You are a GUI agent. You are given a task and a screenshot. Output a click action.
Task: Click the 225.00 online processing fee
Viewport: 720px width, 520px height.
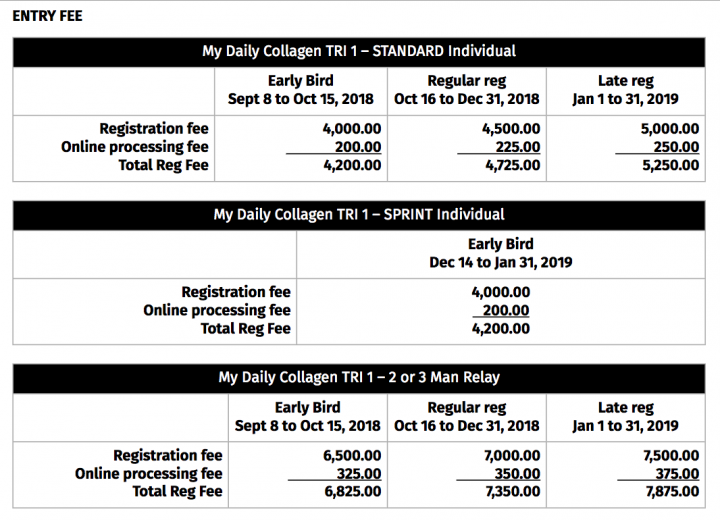point(518,147)
